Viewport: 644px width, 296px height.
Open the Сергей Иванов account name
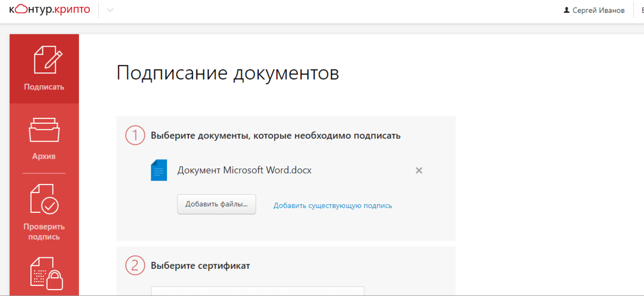coord(598,11)
